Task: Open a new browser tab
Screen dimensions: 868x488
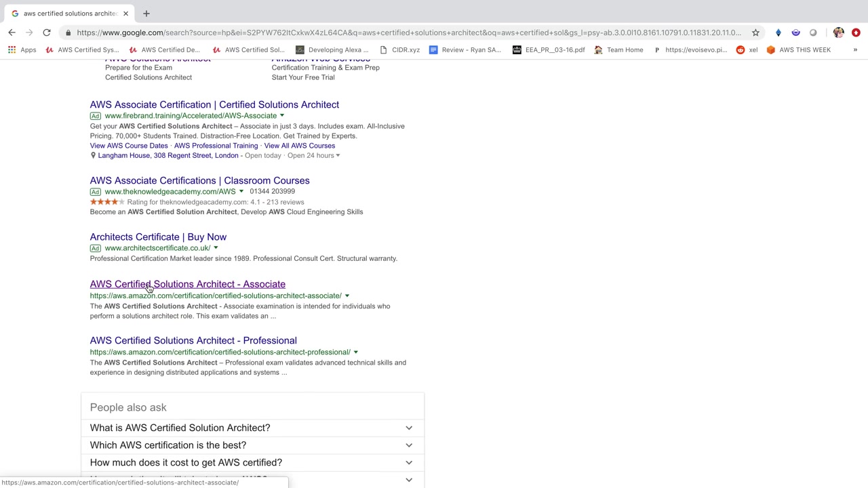Action: tap(146, 14)
